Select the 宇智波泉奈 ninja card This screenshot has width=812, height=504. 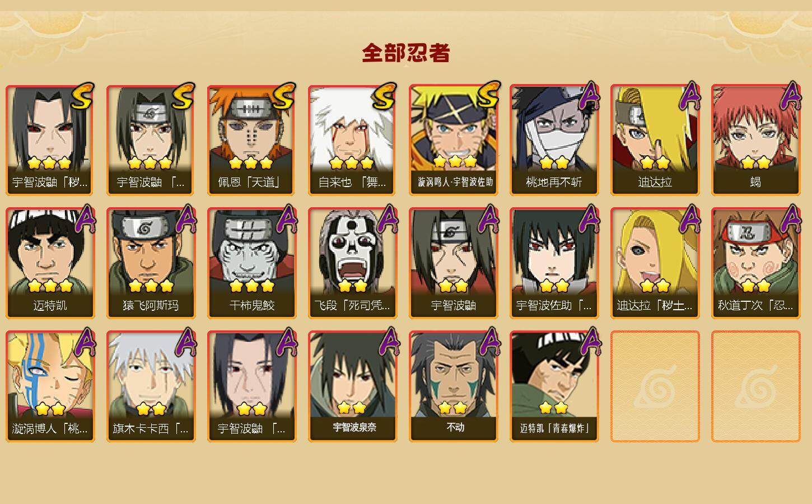click(x=352, y=386)
